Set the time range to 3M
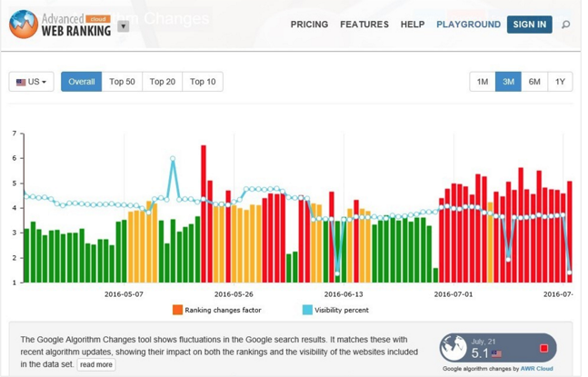This screenshot has width=588, height=377. 508,82
